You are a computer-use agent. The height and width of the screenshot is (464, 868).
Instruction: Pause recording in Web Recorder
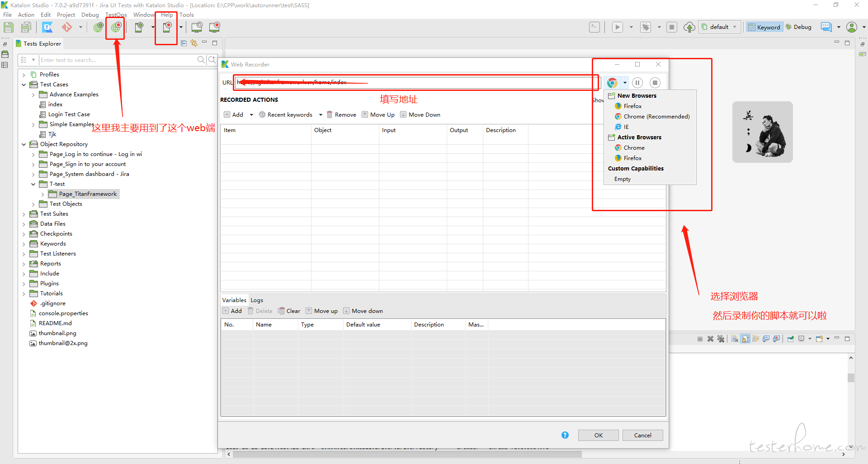pos(637,83)
